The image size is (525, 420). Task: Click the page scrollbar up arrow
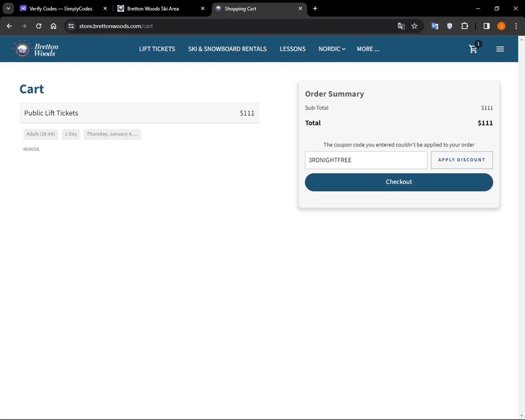[x=521, y=39]
